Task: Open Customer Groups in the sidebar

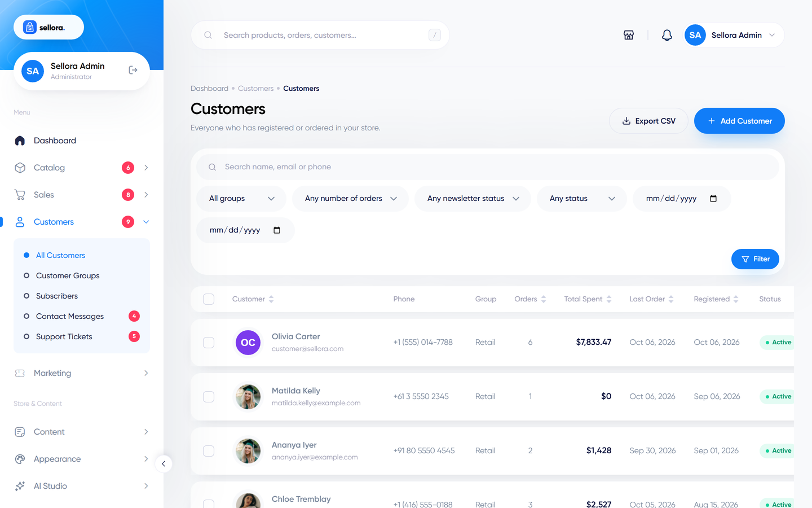Action: pos(68,275)
